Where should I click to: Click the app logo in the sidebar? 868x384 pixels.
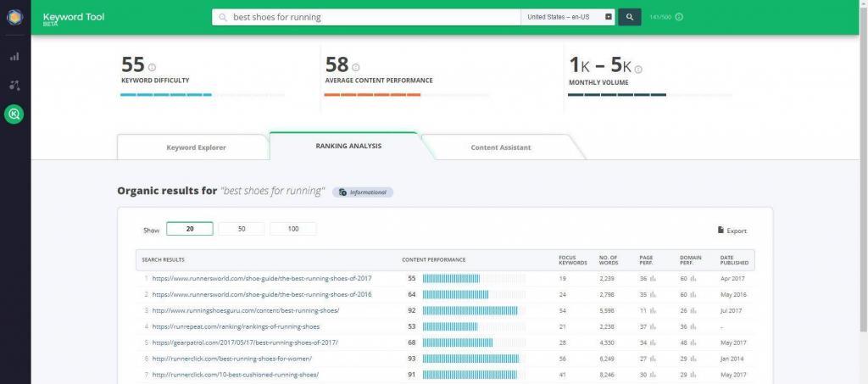pos(14,17)
